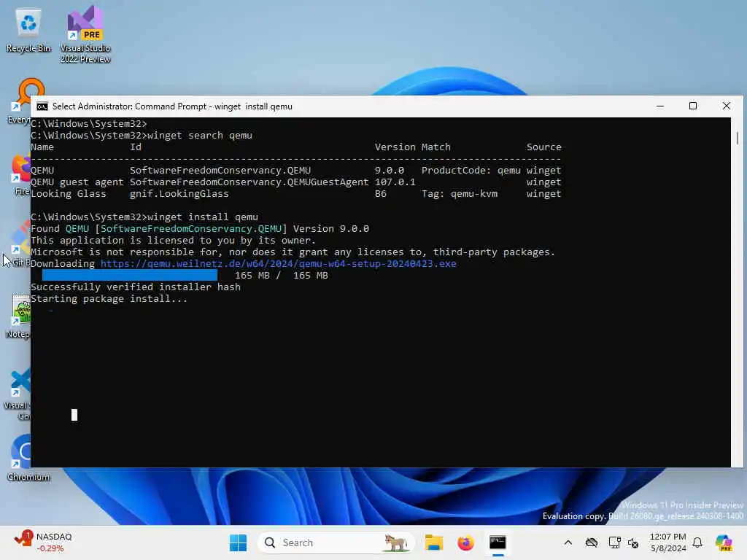Show hidden system tray icons
Image resolution: width=747 pixels, height=560 pixels.
568,542
